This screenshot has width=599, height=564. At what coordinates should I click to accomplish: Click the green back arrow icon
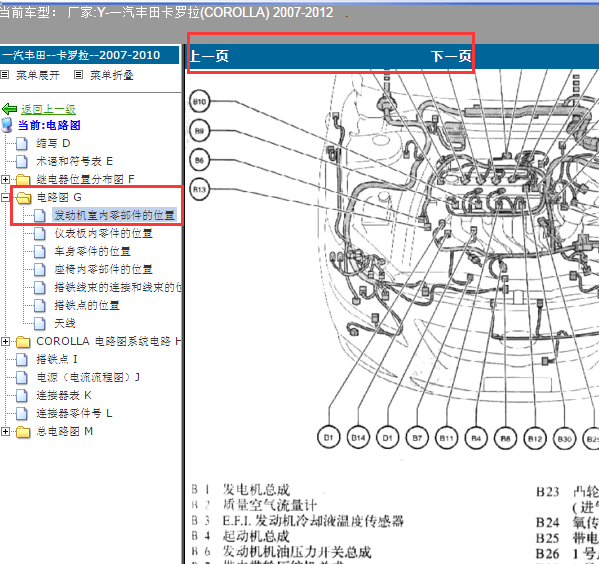point(10,109)
